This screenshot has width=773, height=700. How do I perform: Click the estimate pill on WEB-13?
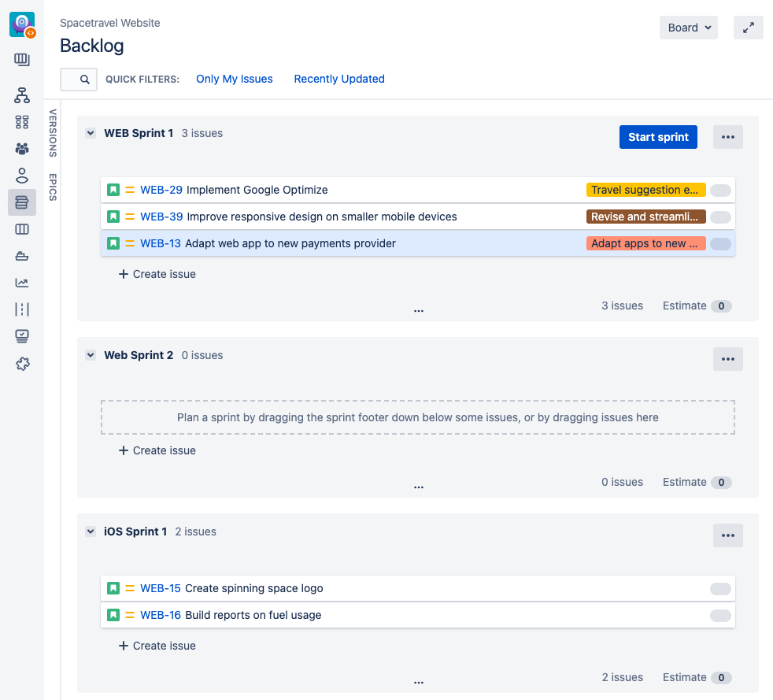pyautogui.click(x=720, y=243)
